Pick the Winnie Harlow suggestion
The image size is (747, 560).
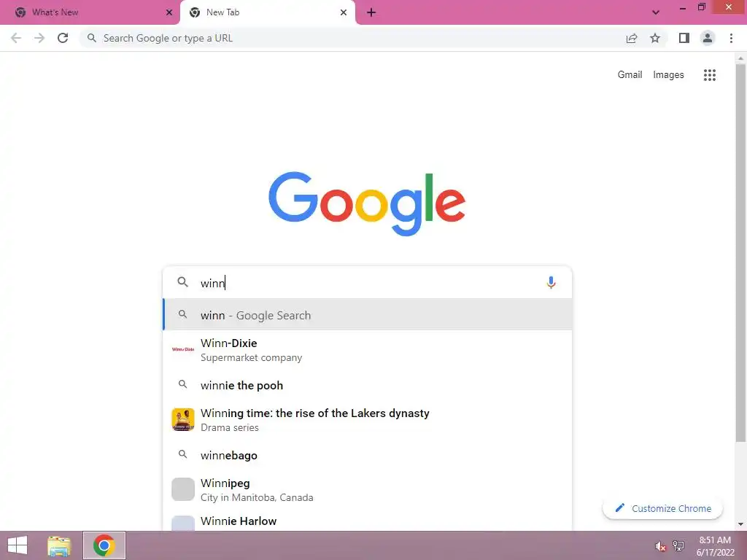pos(368,521)
